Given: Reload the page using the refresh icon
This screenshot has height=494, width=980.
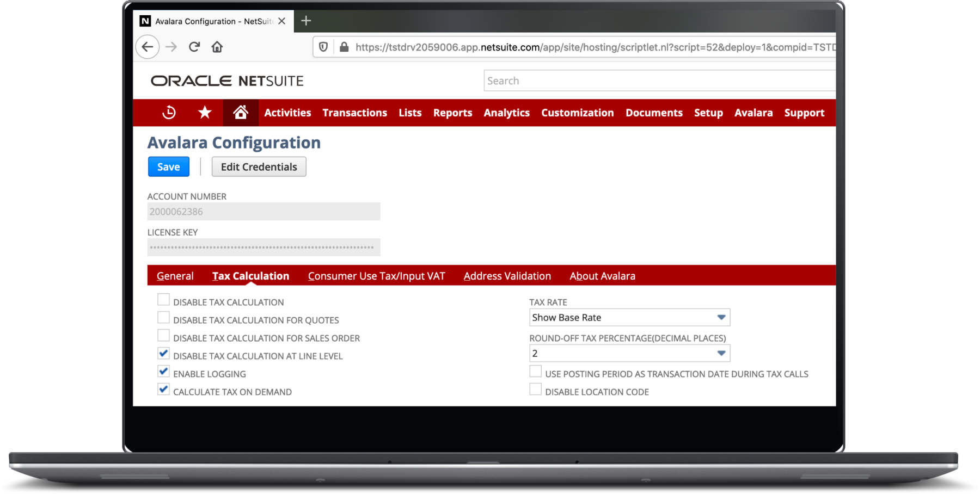Looking at the screenshot, I should [x=194, y=47].
